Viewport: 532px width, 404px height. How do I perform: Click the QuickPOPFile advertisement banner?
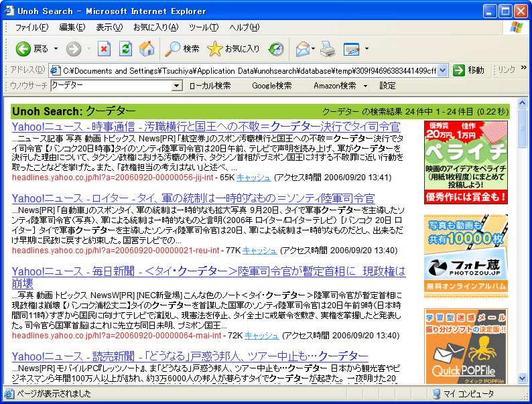click(x=466, y=346)
